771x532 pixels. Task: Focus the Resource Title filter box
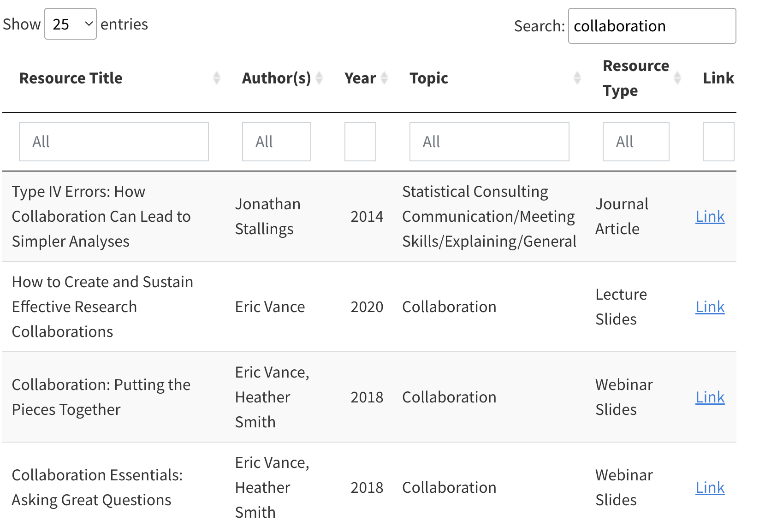(x=114, y=142)
